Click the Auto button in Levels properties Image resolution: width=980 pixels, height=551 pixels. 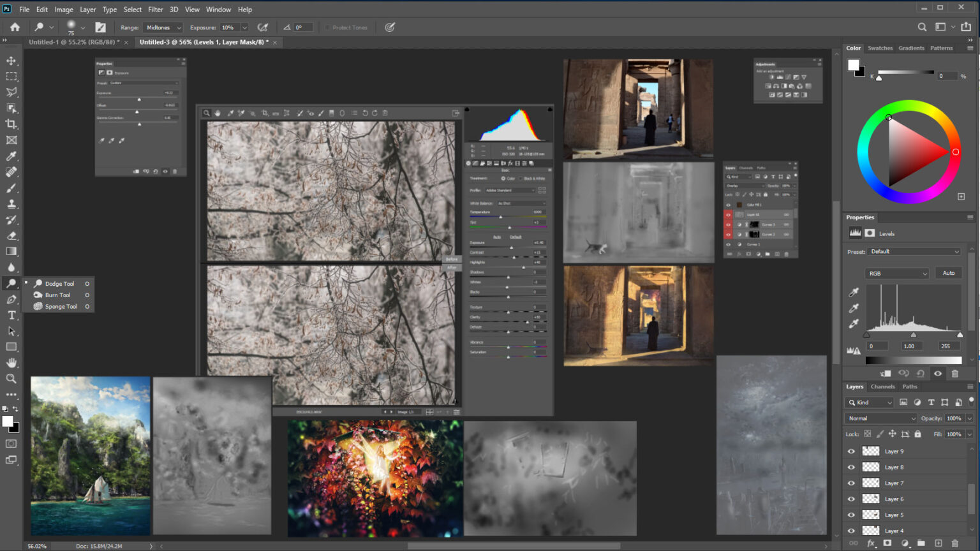[948, 272]
